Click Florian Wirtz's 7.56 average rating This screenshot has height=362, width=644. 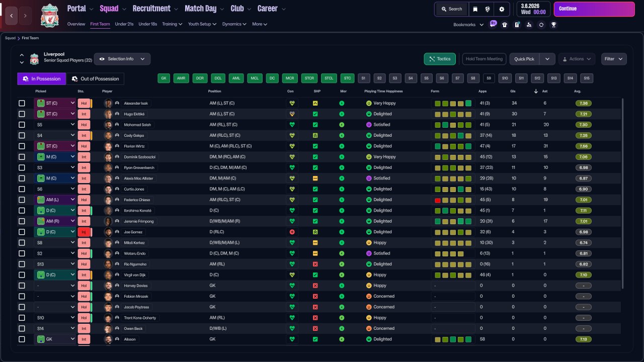tap(584, 146)
